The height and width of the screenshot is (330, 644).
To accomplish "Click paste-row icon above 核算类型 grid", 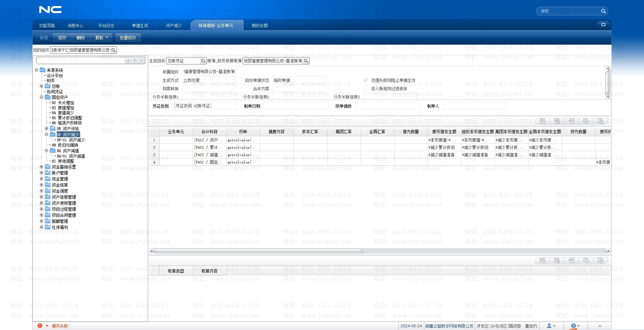I will (x=601, y=261).
